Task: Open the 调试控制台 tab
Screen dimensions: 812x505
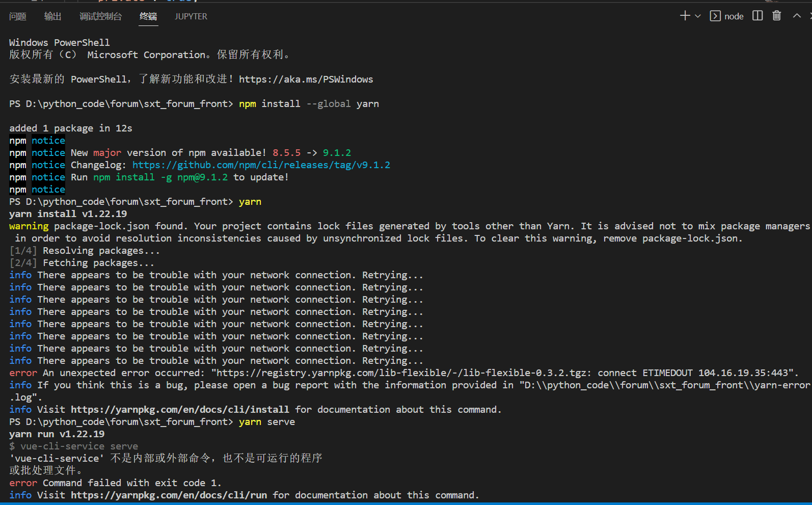Action: (x=101, y=16)
